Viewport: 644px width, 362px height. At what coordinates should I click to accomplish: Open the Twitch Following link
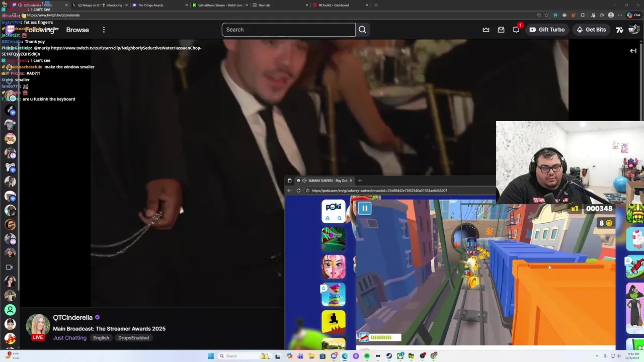[39, 30]
